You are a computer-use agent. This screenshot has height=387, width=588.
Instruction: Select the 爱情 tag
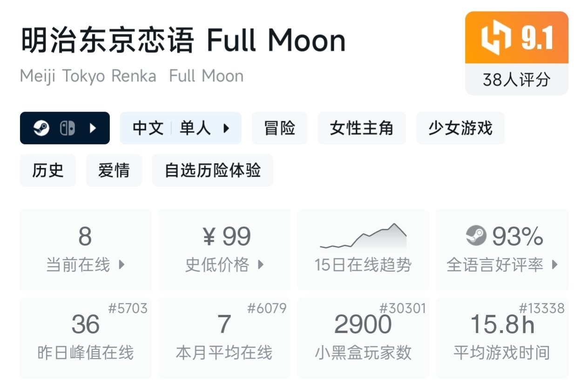coord(114,171)
